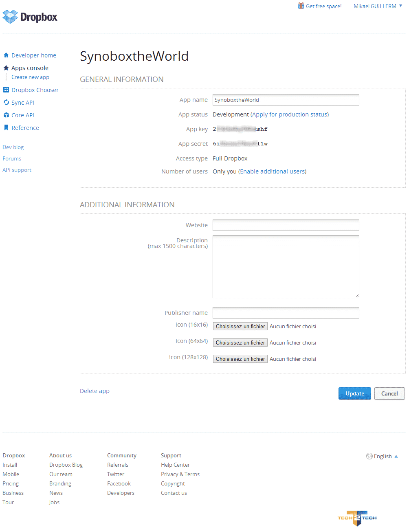This screenshot has height=527, width=420.
Task: Click footer Twitter link
Action: coord(116,474)
